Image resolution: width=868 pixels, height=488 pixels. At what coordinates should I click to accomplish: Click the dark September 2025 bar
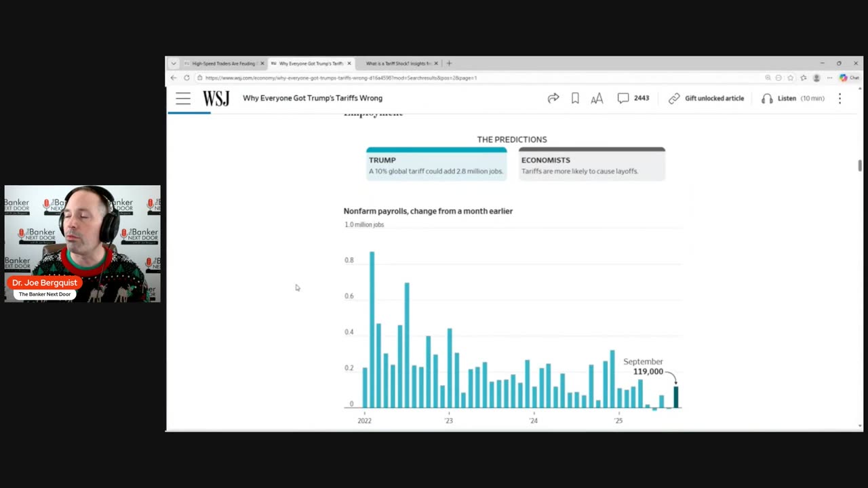point(675,396)
